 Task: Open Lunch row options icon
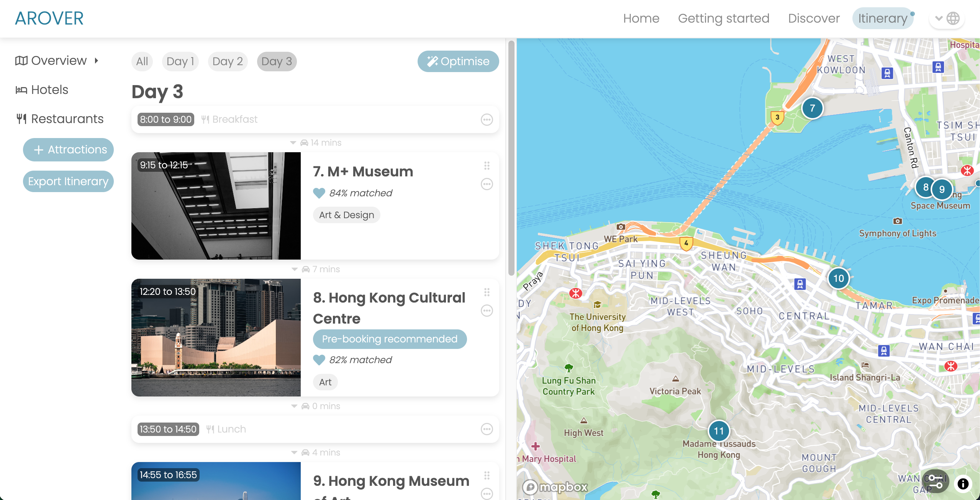(x=487, y=429)
